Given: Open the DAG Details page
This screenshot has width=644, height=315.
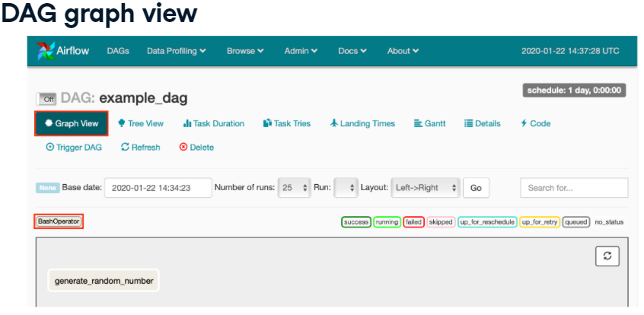Looking at the screenshot, I should click(483, 123).
